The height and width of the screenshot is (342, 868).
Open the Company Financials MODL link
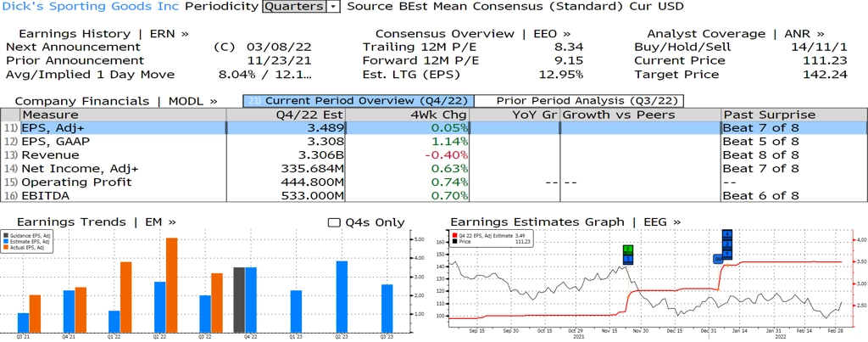tap(115, 102)
